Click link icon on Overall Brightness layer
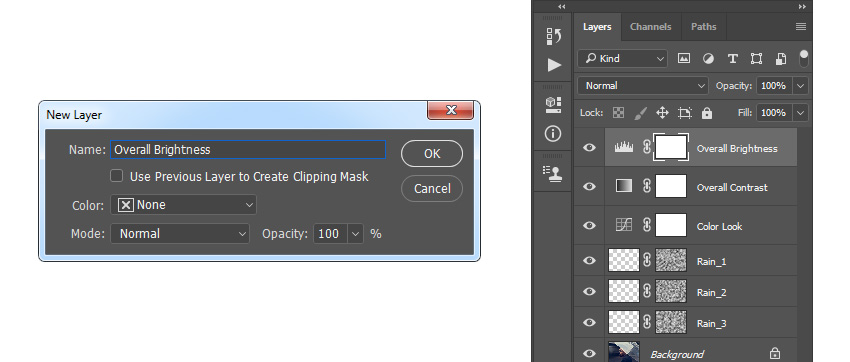 click(x=646, y=147)
